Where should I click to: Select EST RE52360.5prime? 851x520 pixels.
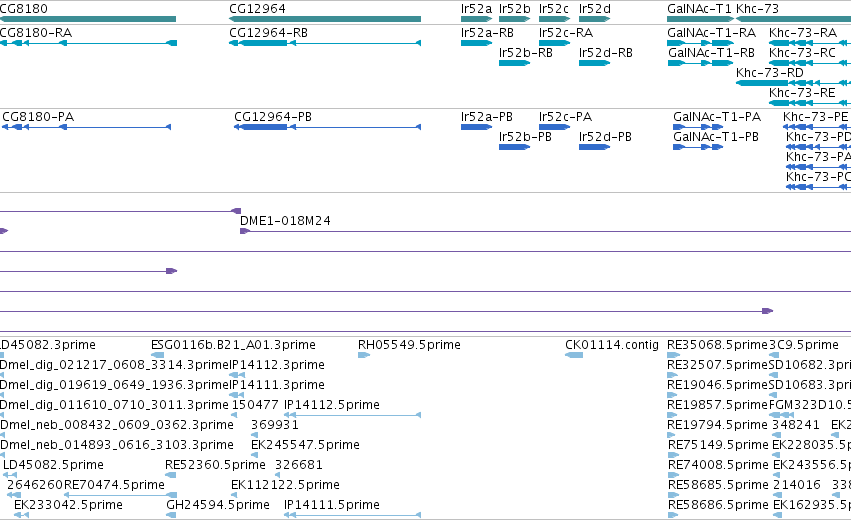[170, 475]
